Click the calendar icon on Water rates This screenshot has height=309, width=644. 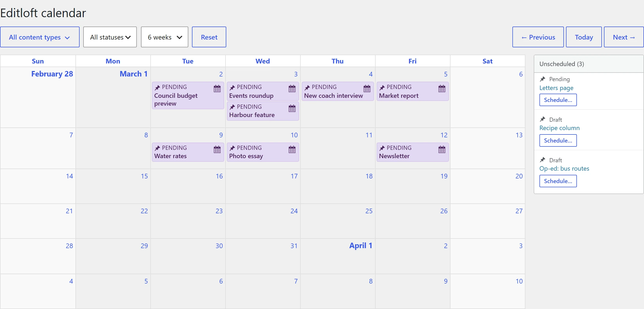[217, 150]
